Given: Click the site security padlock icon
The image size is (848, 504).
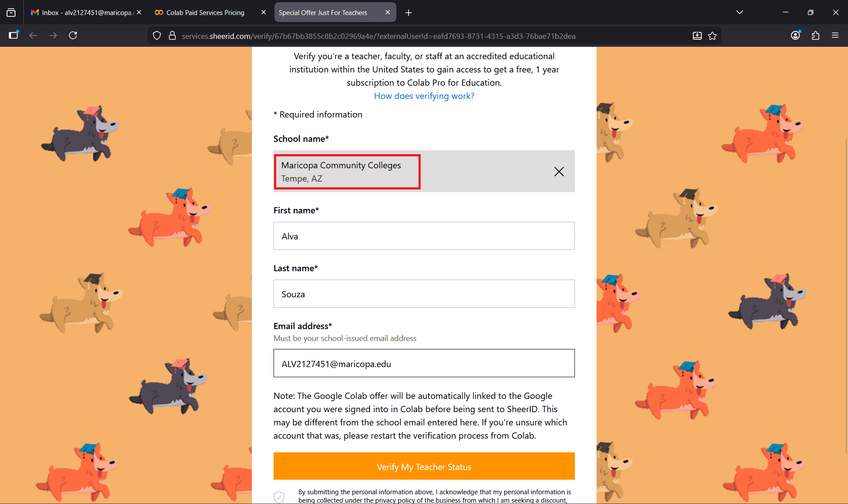Looking at the screenshot, I should pos(172,36).
